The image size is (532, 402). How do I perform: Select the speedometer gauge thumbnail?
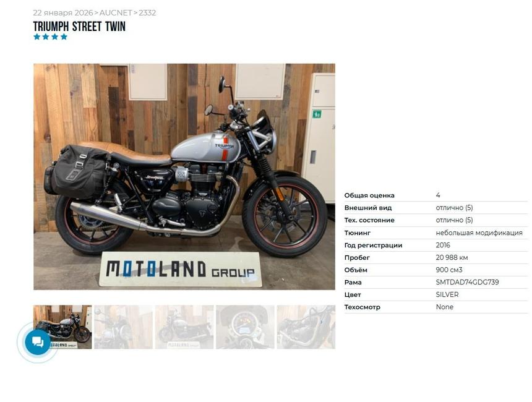[x=246, y=327]
